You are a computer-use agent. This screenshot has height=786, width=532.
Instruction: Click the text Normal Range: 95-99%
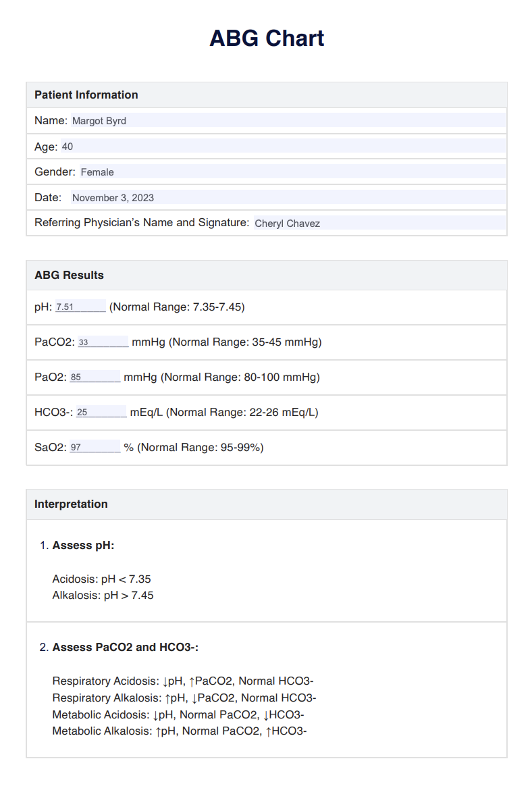(x=201, y=447)
